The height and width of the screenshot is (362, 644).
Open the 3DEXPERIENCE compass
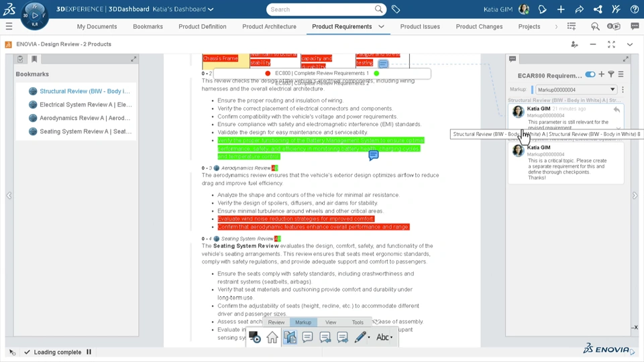(x=35, y=15)
